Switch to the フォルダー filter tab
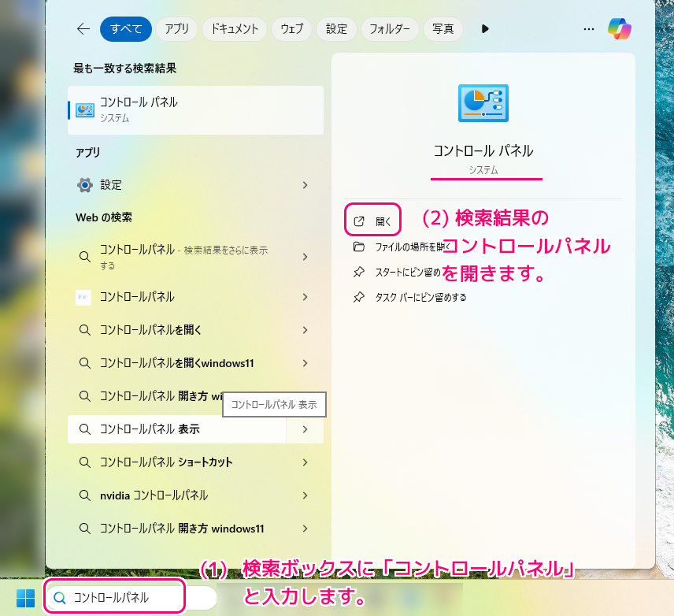 click(390, 29)
